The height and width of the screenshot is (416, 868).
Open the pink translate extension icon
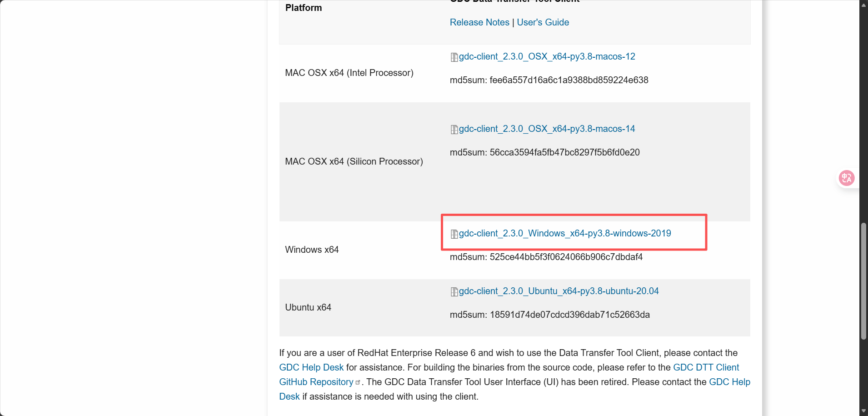point(846,178)
